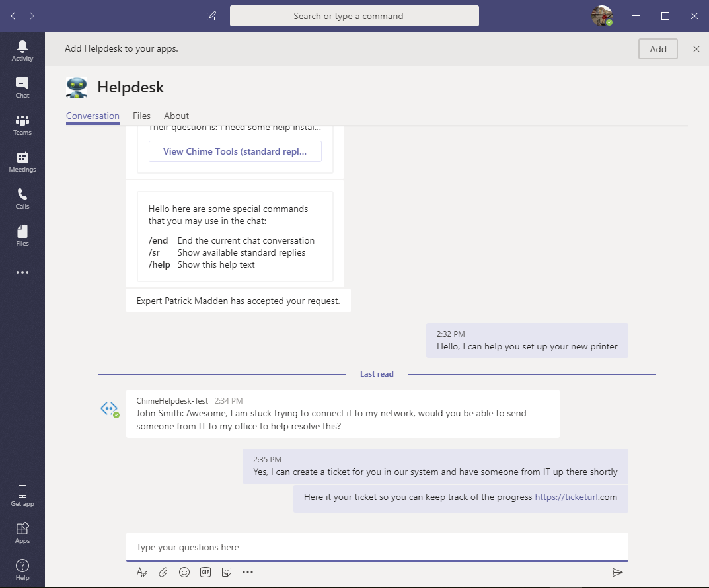Focus the Search or type a command box
709x588 pixels.
[x=354, y=16]
